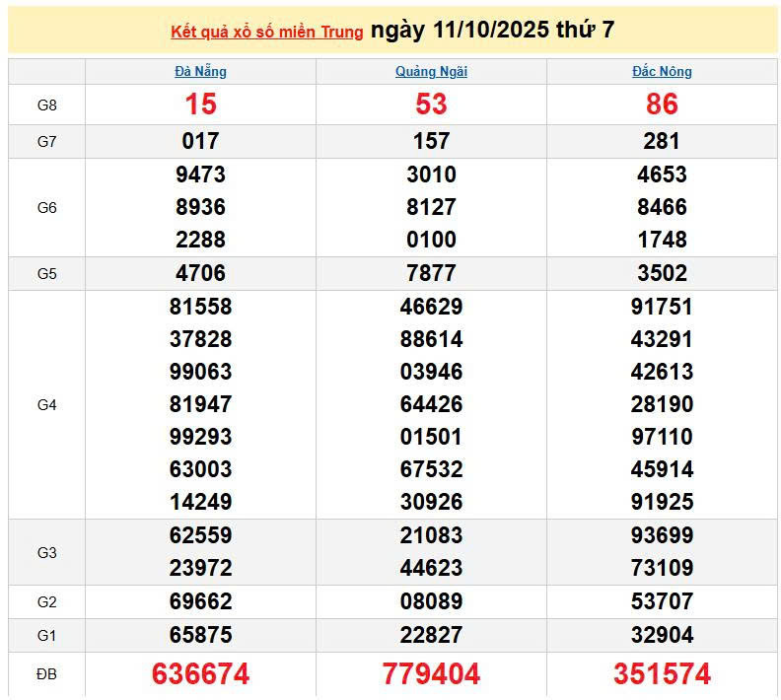Viewport: 781px width, 700px height.
Task: Open the Đà Nẵng province link
Action: tap(200, 71)
